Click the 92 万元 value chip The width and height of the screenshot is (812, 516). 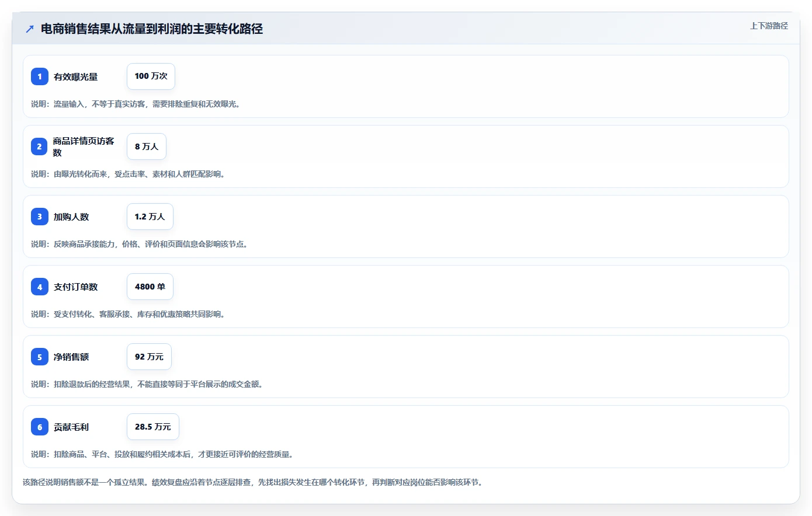coord(149,357)
